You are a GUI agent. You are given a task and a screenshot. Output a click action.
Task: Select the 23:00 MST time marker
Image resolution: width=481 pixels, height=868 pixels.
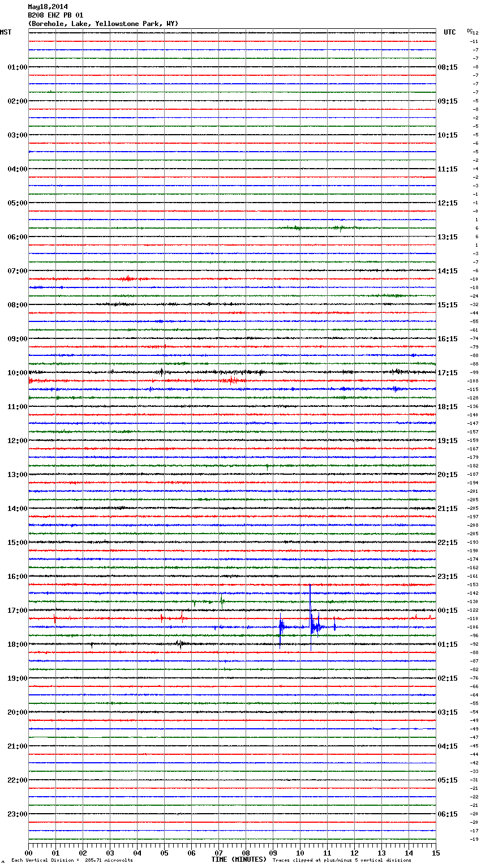[17, 814]
